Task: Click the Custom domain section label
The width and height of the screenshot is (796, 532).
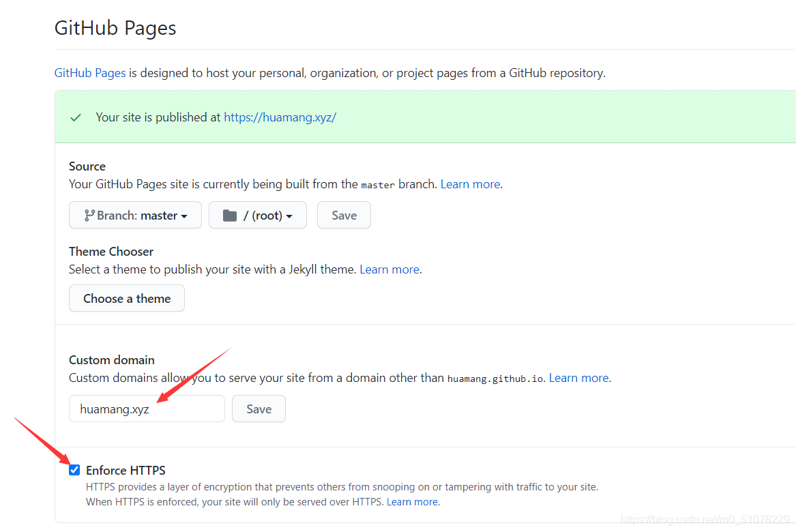Action: (x=112, y=360)
